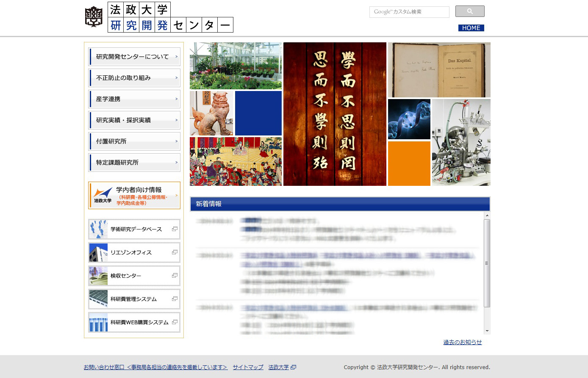
Task: Click the wooden calligraphy plaque image
Action: [x=335, y=114]
